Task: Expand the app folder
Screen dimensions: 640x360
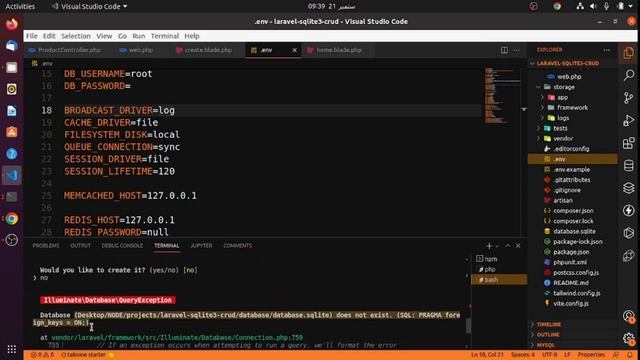Action: pyautogui.click(x=542, y=98)
